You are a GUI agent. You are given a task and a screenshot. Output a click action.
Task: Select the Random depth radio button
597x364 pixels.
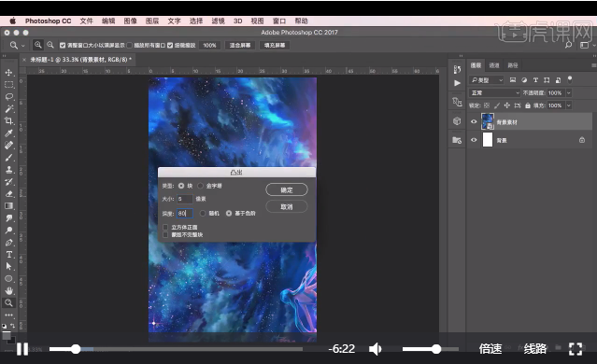203,214
